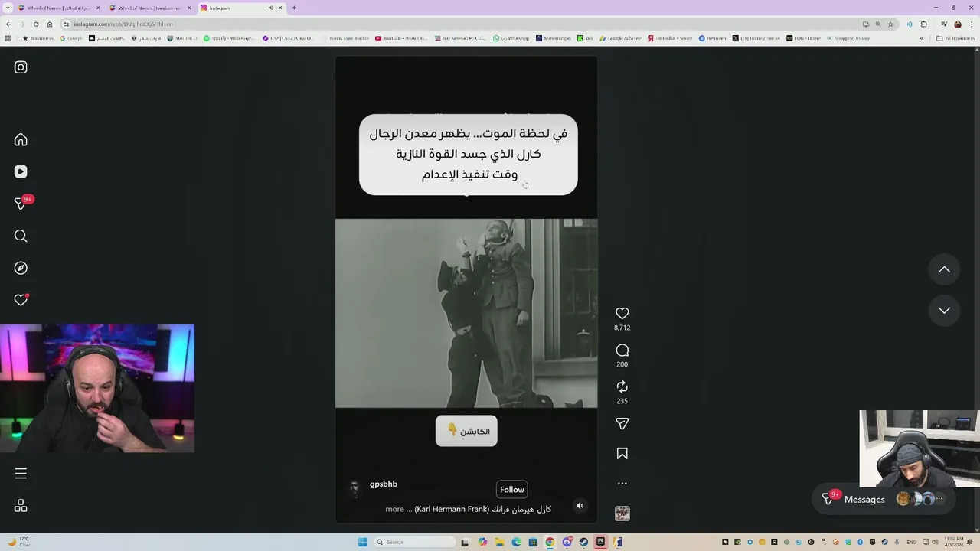Screen dimensions: 980x551
Task: Reload the Instagram page
Action: point(36,24)
